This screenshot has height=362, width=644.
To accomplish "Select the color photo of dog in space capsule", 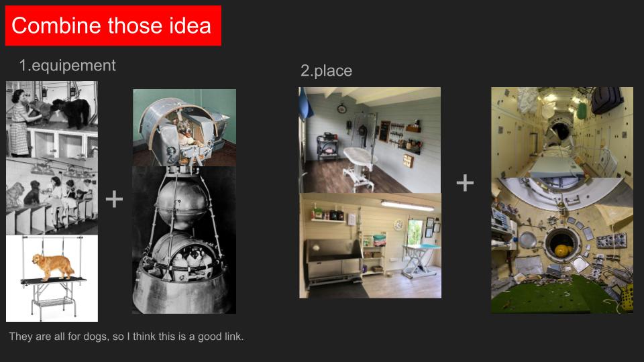I will point(184,127).
